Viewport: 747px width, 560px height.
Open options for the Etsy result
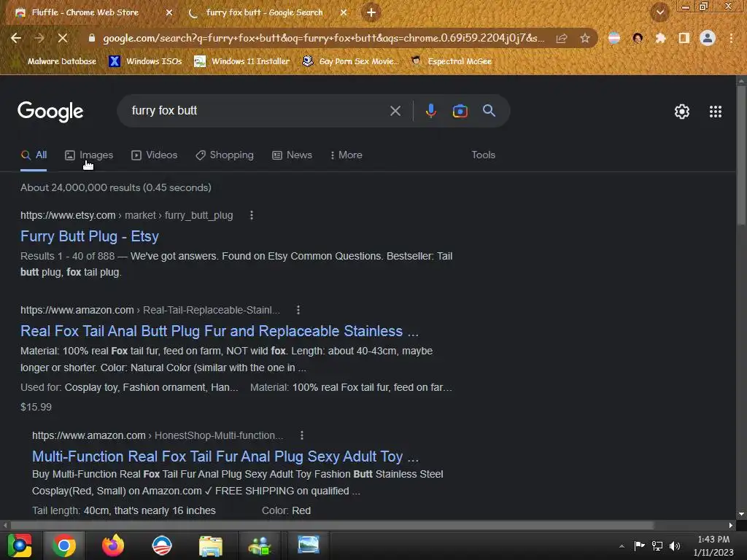tap(252, 215)
